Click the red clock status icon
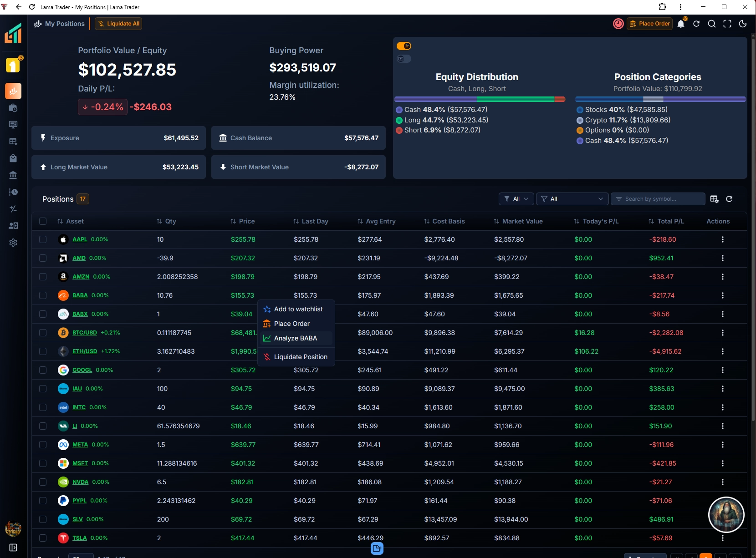This screenshot has height=558, width=756. tap(618, 24)
